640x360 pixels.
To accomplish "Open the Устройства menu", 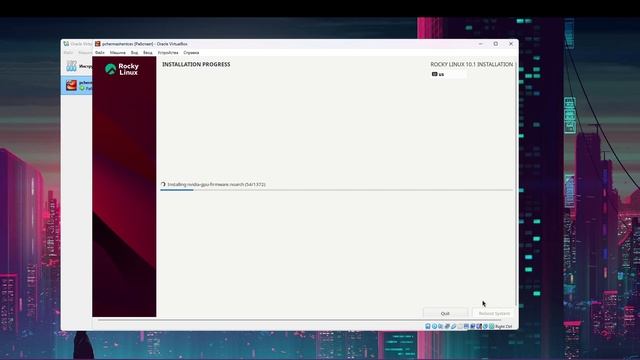I will click(168, 53).
